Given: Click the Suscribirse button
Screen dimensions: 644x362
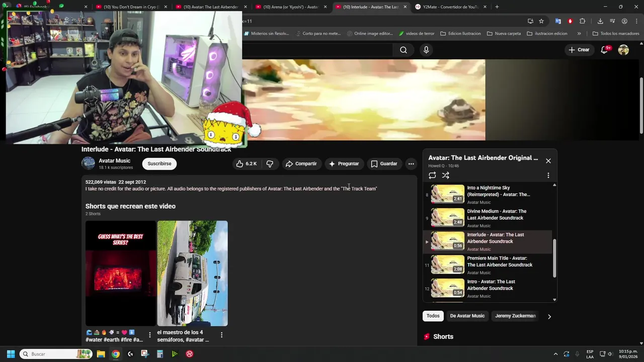Looking at the screenshot, I should (159, 164).
